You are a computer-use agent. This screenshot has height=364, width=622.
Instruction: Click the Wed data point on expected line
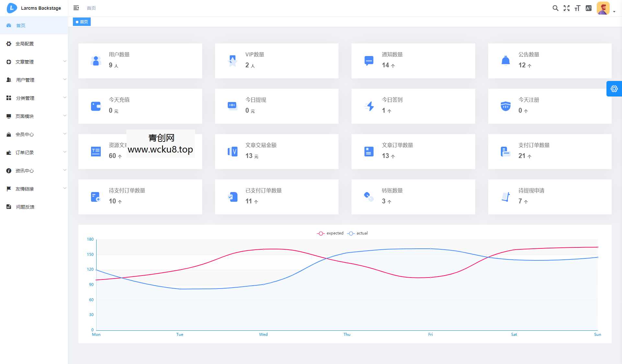(263, 249)
